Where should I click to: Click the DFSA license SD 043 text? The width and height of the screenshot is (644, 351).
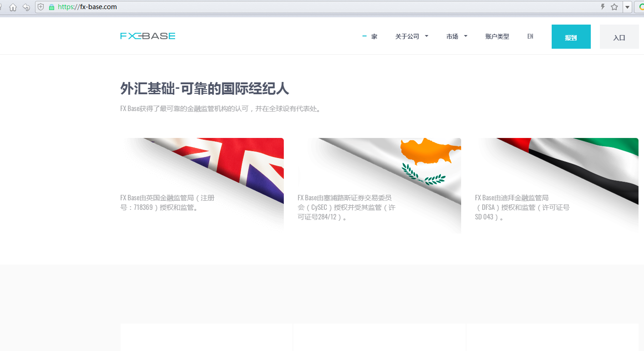point(523,208)
